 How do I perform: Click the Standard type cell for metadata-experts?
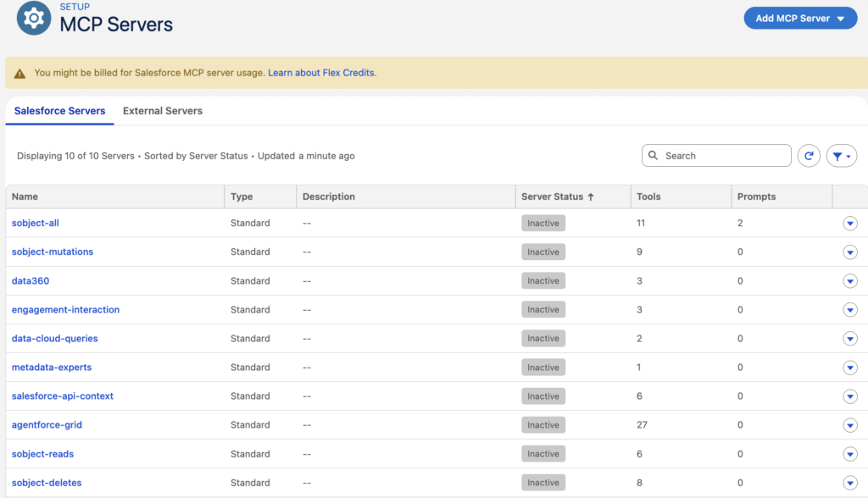click(x=250, y=368)
